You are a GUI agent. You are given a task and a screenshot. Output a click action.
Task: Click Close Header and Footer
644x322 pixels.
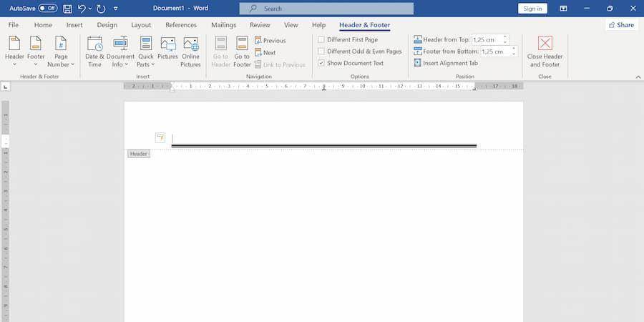point(545,52)
